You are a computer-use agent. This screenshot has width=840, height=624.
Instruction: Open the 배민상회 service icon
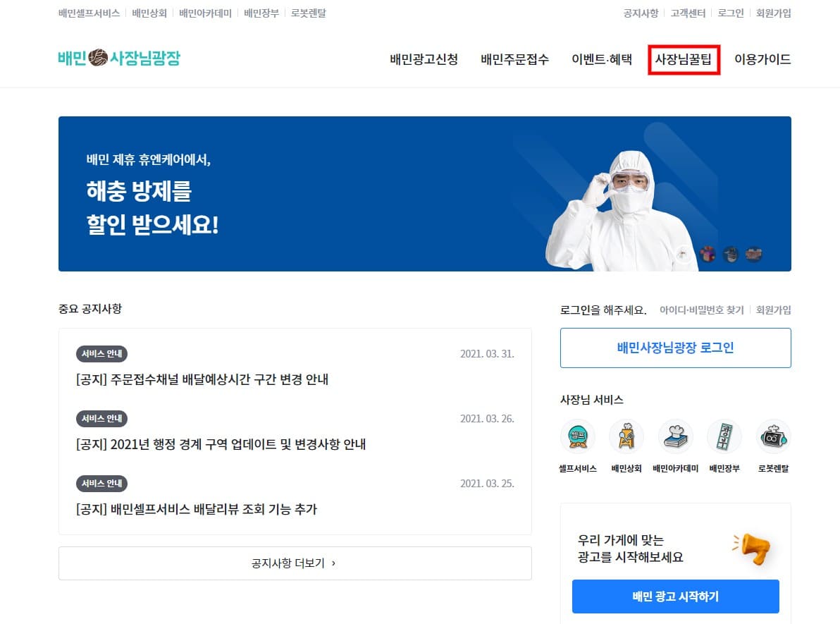tap(626, 437)
